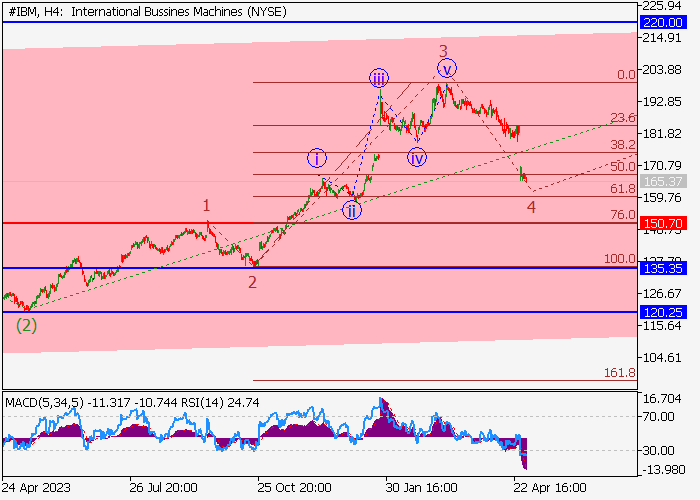The width and height of the screenshot is (700, 500).
Task: Click the -13.980 indicator axis value
Action: pos(663,470)
